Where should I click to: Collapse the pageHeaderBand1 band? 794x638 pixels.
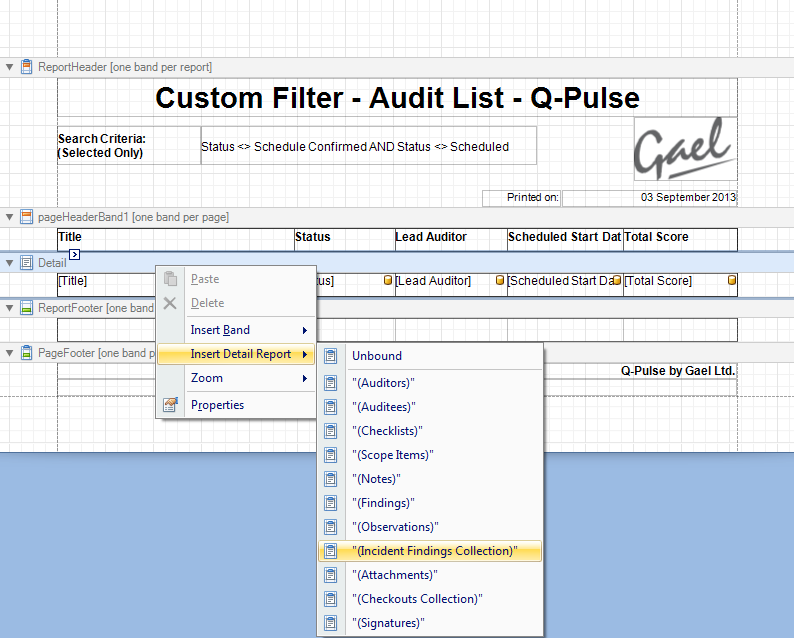[x=9, y=217]
